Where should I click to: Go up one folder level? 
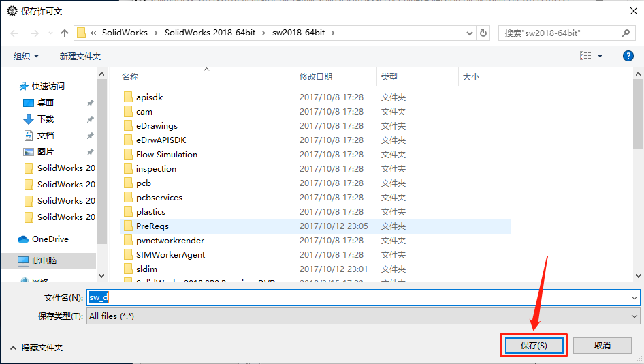[65, 33]
